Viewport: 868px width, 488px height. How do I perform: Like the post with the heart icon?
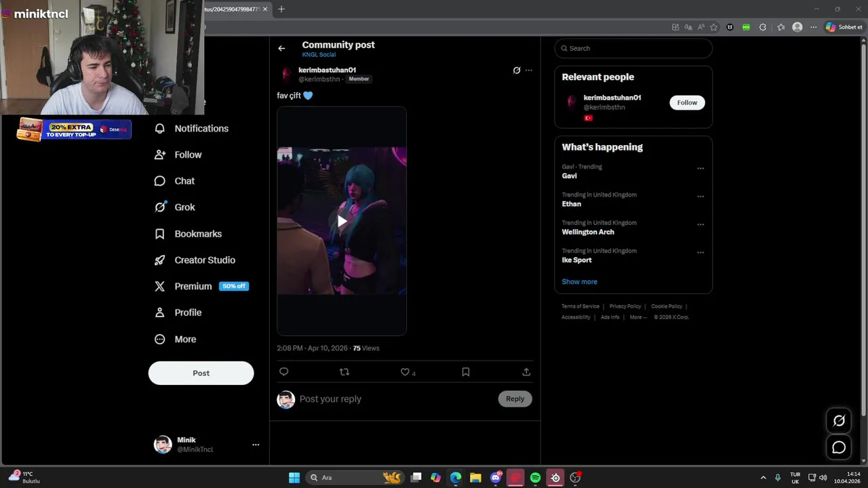pos(405,371)
